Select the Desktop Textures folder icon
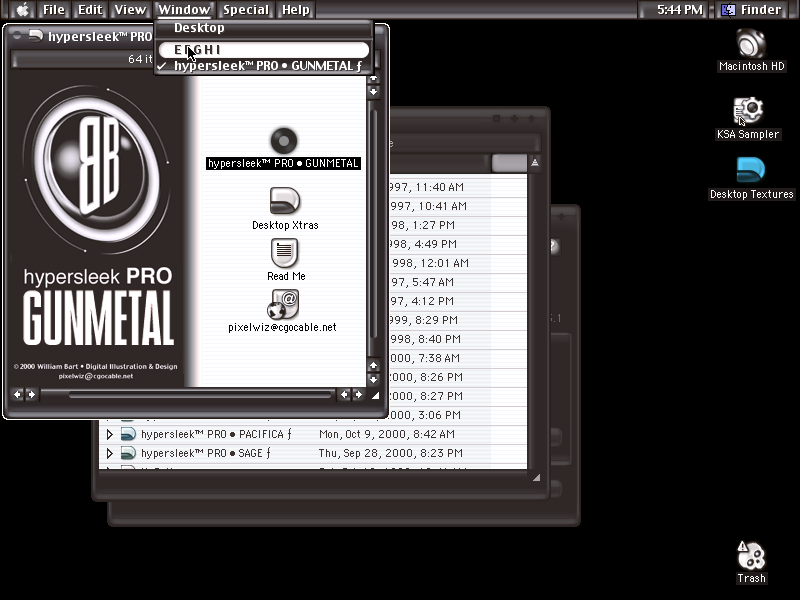Viewport: 800px width, 600px height. click(x=751, y=170)
